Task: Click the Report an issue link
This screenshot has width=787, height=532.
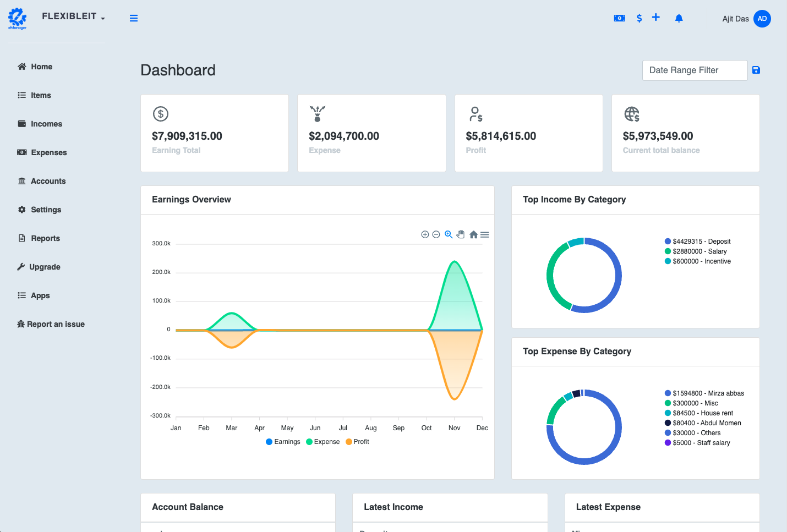Action: point(56,324)
